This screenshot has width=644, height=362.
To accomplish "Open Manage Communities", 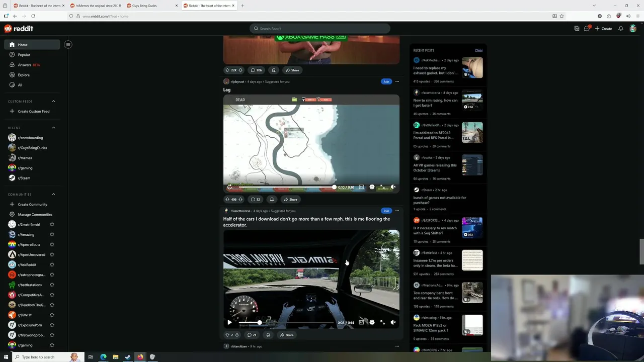I will (32, 214).
